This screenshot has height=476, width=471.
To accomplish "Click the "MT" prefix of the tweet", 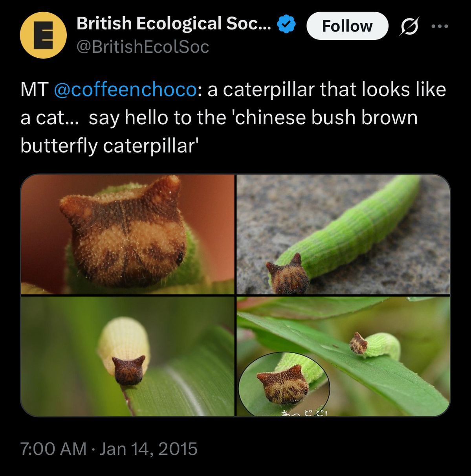I will tap(34, 90).
